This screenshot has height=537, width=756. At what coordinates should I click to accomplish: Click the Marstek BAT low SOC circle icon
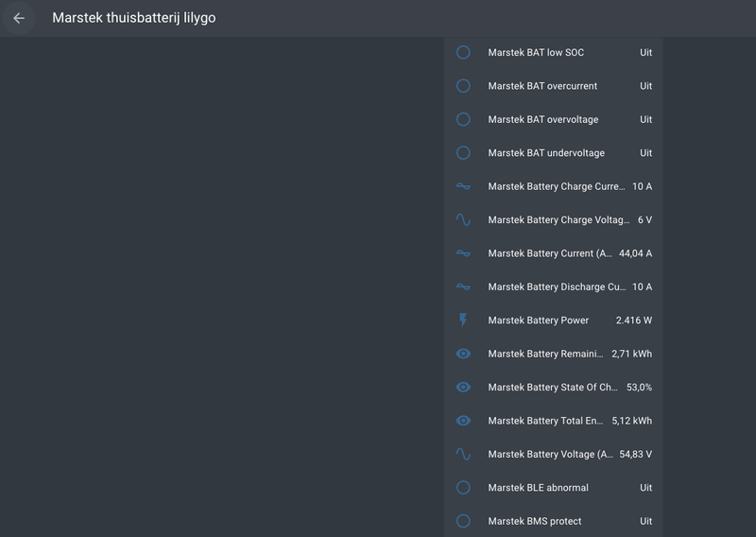463,52
